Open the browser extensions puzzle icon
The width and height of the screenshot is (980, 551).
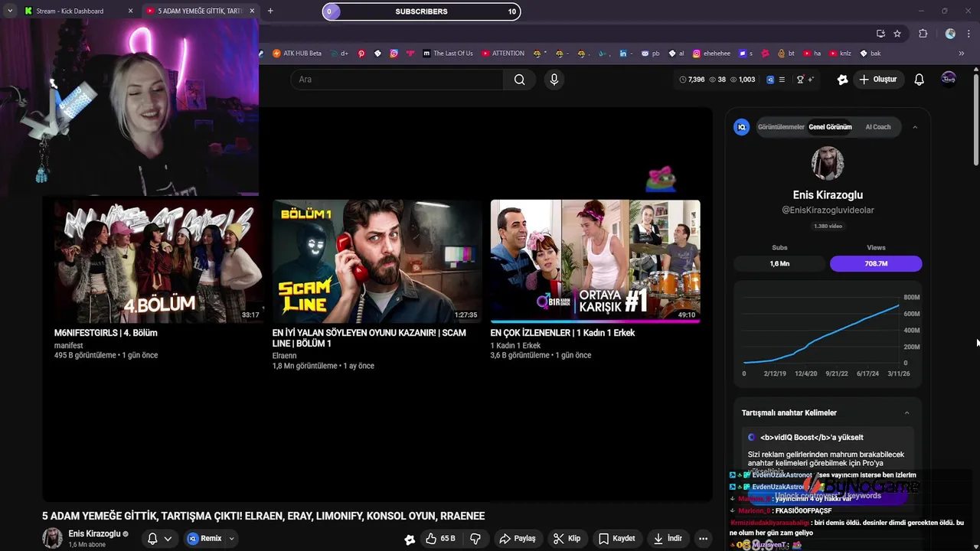pyautogui.click(x=923, y=34)
